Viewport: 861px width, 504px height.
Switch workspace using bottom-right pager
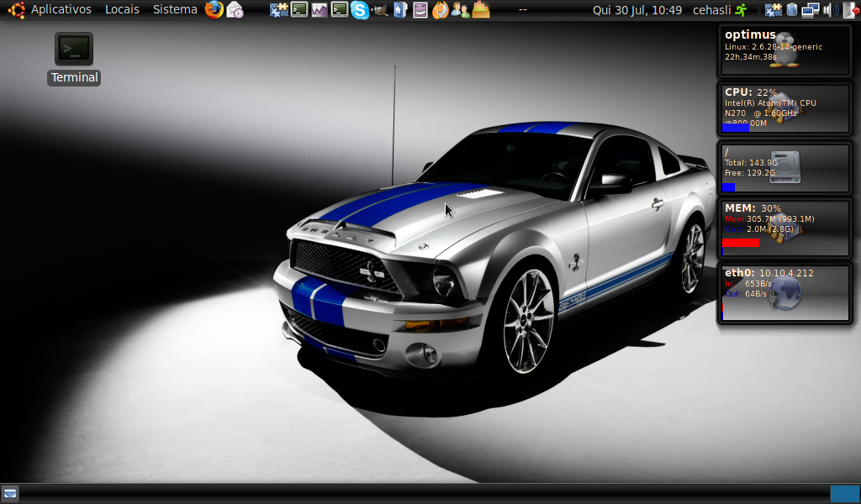tap(844, 494)
